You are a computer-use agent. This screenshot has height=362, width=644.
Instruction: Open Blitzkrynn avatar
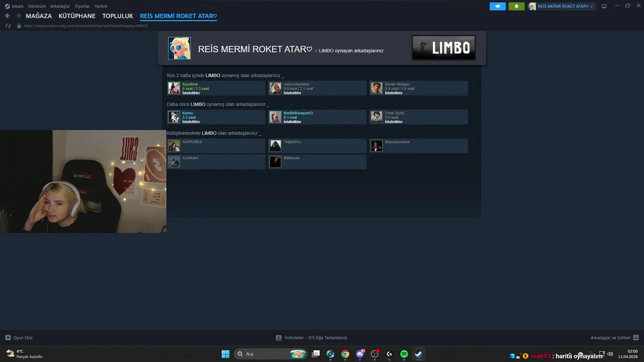275,162
